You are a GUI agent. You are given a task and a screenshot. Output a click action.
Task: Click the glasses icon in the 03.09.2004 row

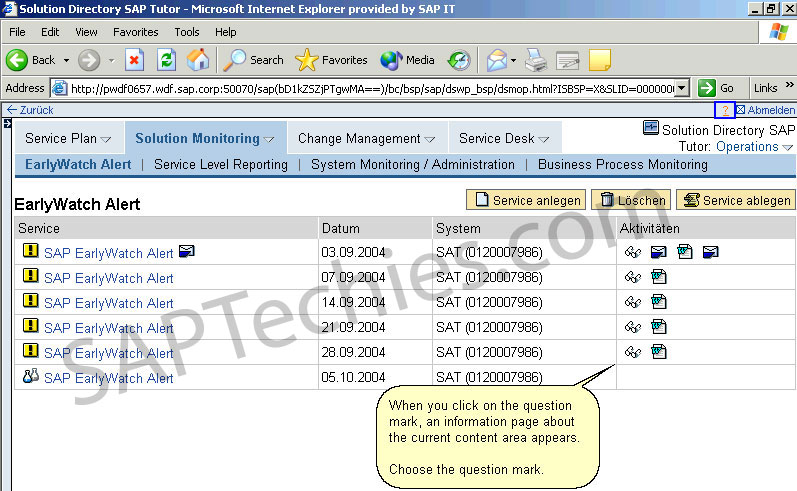point(633,252)
